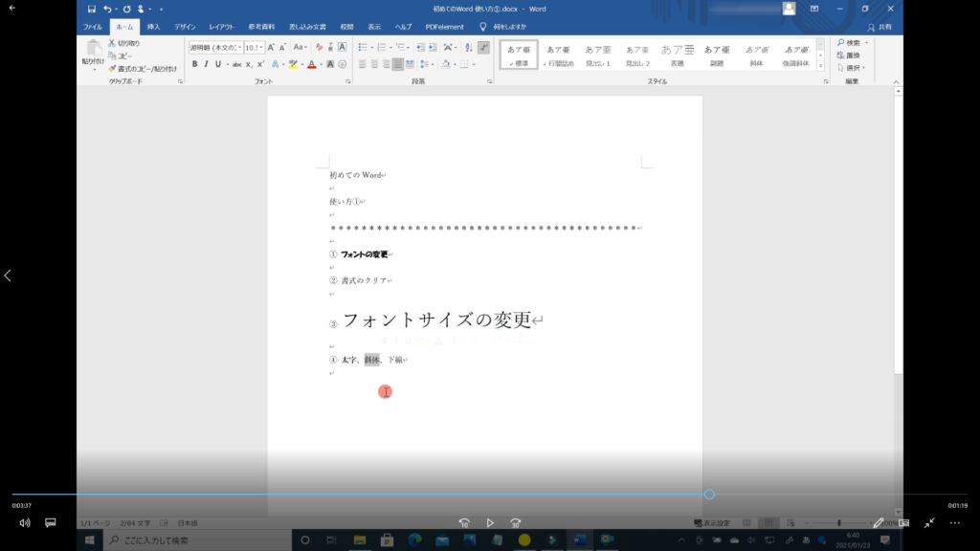Click the clear formatting eraser icon
Viewport: 980px width, 551px height.
pyautogui.click(x=319, y=47)
